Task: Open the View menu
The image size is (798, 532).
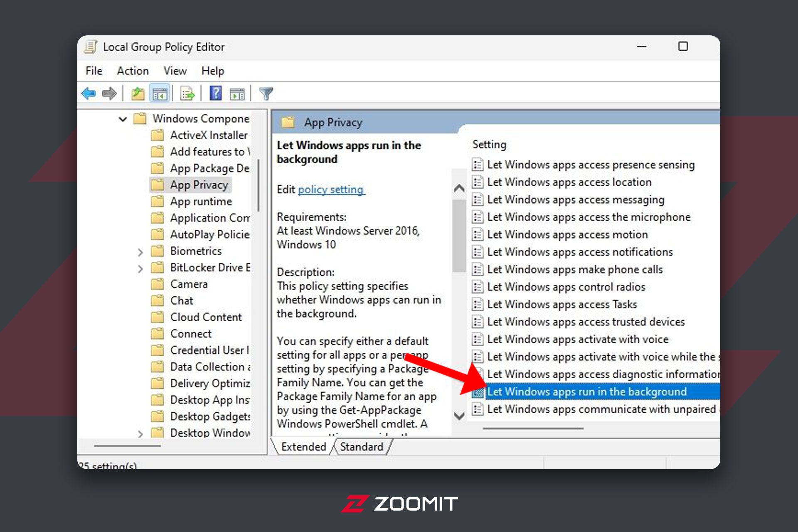Action: coord(175,71)
